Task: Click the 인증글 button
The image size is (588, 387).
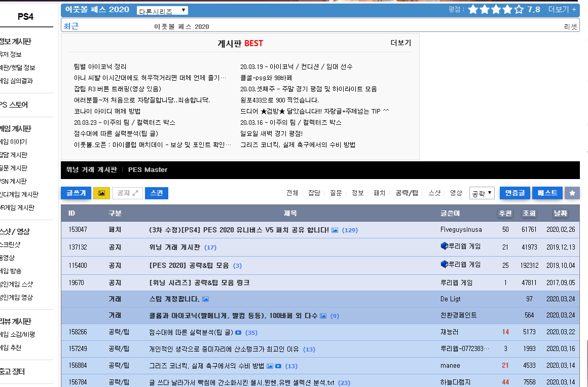Action: (x=515, y=193)
